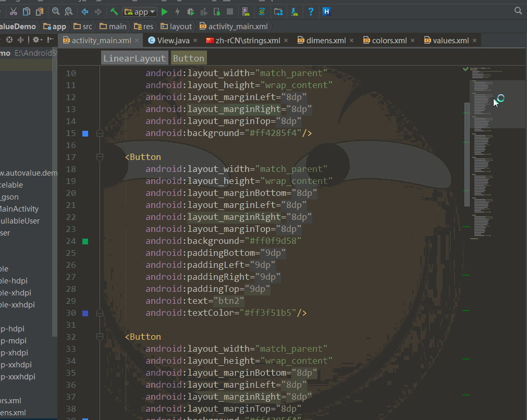The image size is (527, 420).
Task: Navigate forward with the gray arrow
Action: [98, 12]
